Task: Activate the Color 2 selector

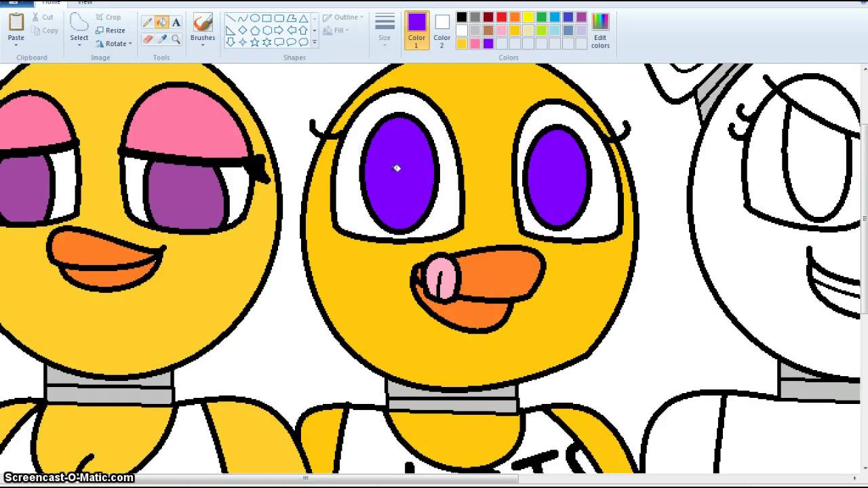Action: click(442, 30)
